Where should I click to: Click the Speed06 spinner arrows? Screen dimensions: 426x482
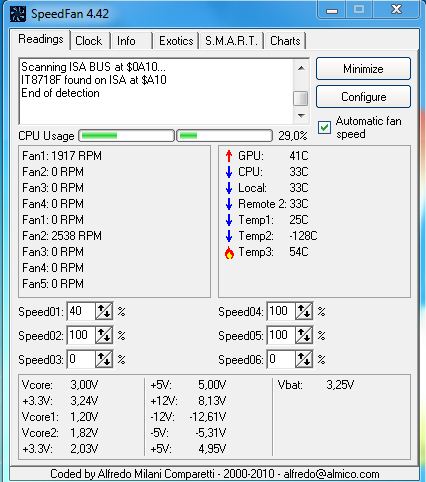click(304, 359)
